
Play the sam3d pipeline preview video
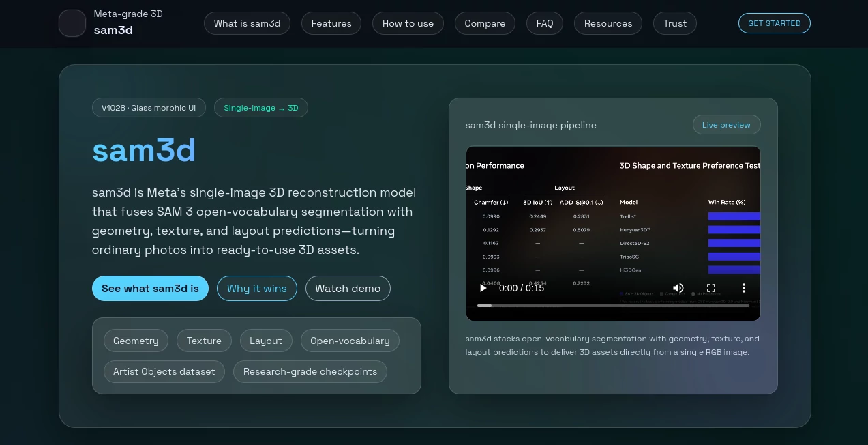click(483, 288)
